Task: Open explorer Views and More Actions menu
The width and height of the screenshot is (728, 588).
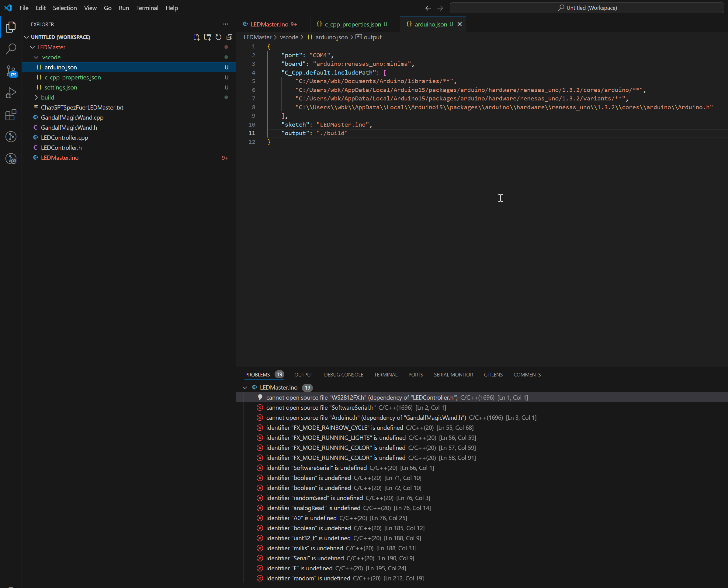Action: coord(225,24)
